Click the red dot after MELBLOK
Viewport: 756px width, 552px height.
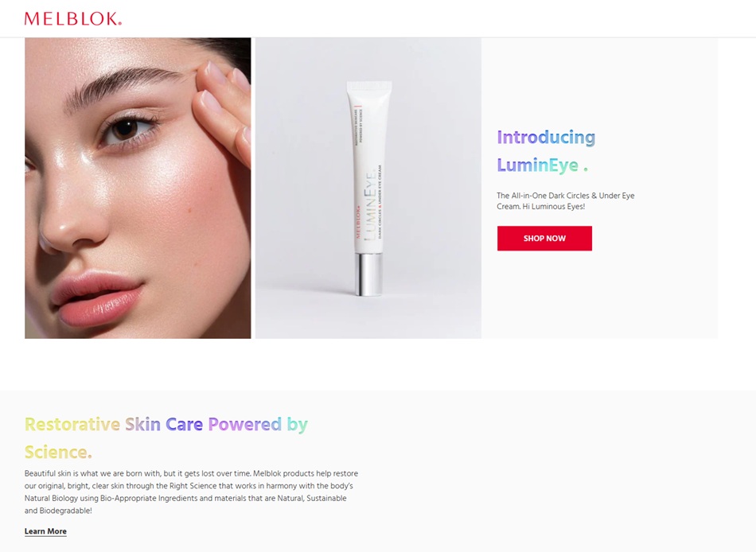(x=119, y=22)
